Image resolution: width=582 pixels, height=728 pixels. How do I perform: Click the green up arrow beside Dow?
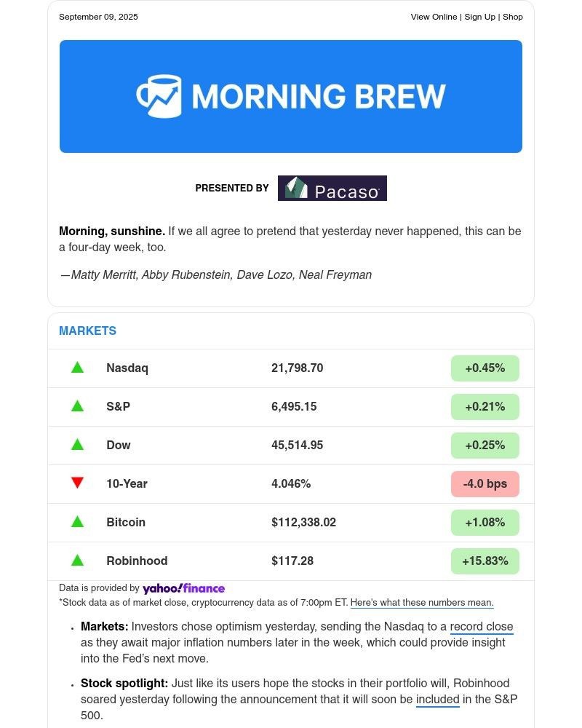[x=78, y=445]
